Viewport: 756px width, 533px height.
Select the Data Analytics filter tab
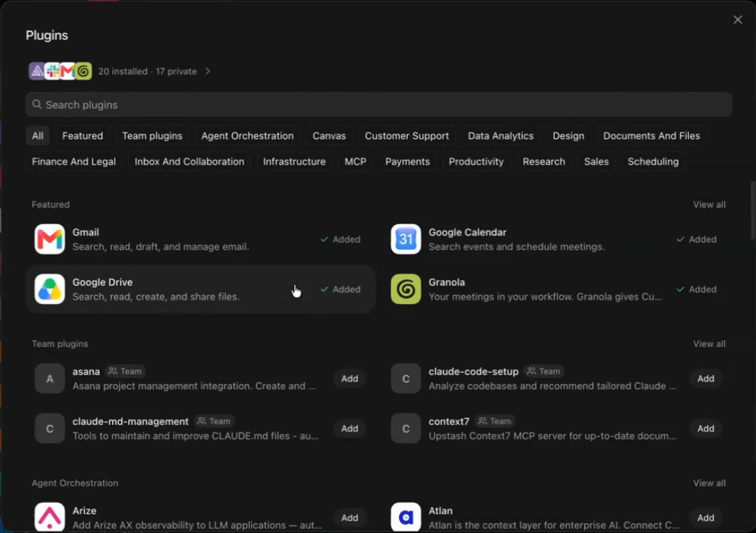[x=501, y=136]
